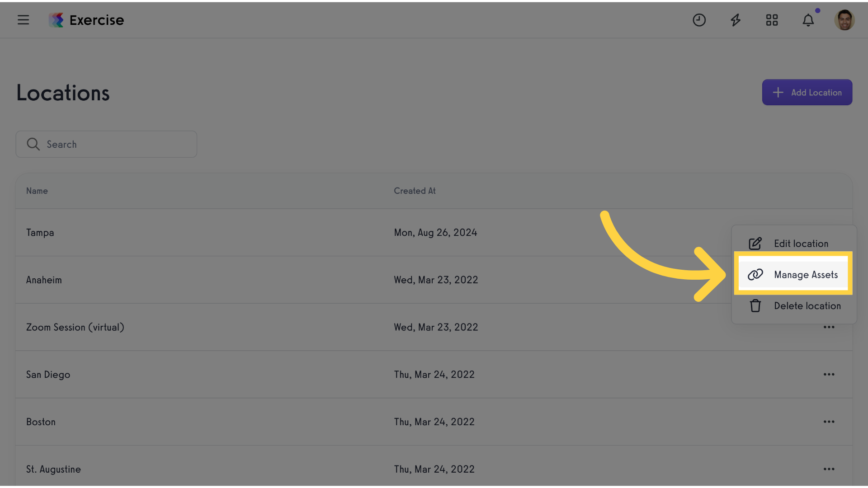This screenshot has height=488, width=868.
Task: Open more options for Boston row
Action: 829,422
